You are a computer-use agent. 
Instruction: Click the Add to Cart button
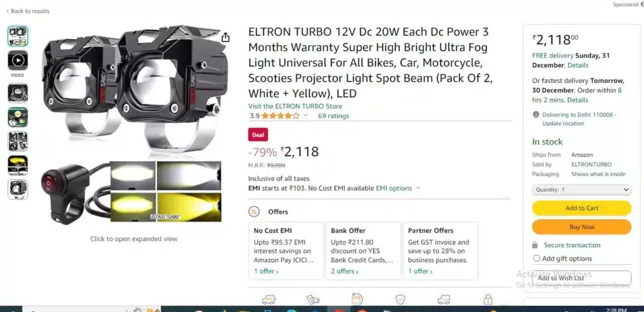coord(582,208)
